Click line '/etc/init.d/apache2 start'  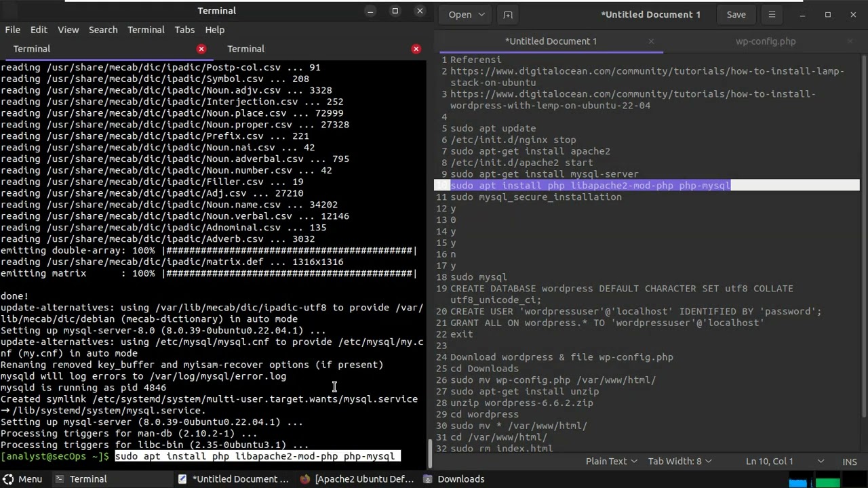click(521, 163)
